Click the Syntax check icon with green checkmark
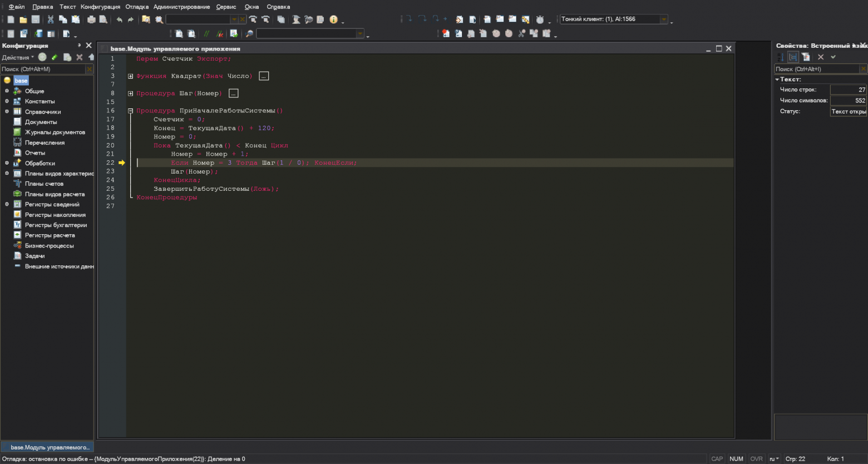 (234, 34)
